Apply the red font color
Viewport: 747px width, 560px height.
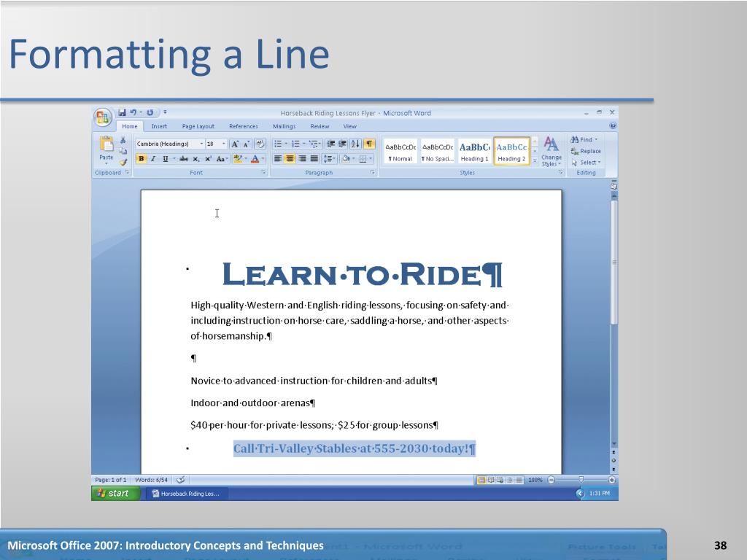tap(255, 158)
